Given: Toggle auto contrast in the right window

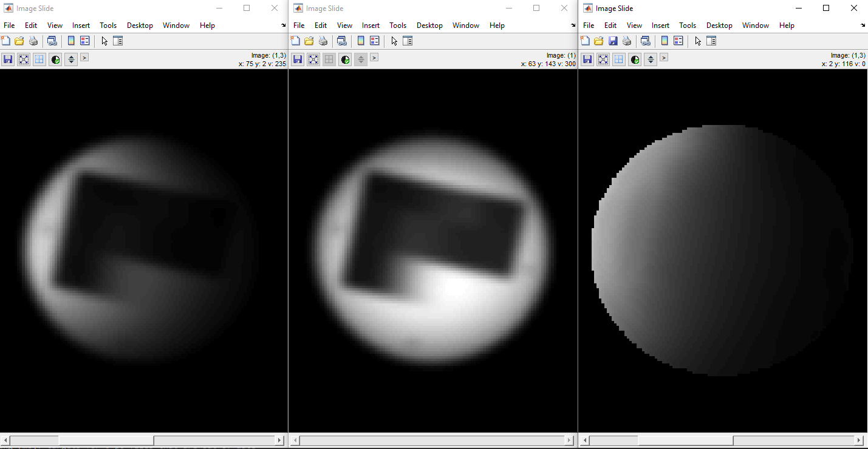Looking at the screenshot, I should pos(635,59).
